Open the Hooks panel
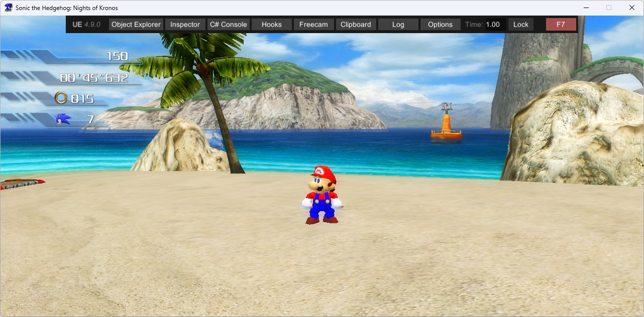 (x=272, y=24)
